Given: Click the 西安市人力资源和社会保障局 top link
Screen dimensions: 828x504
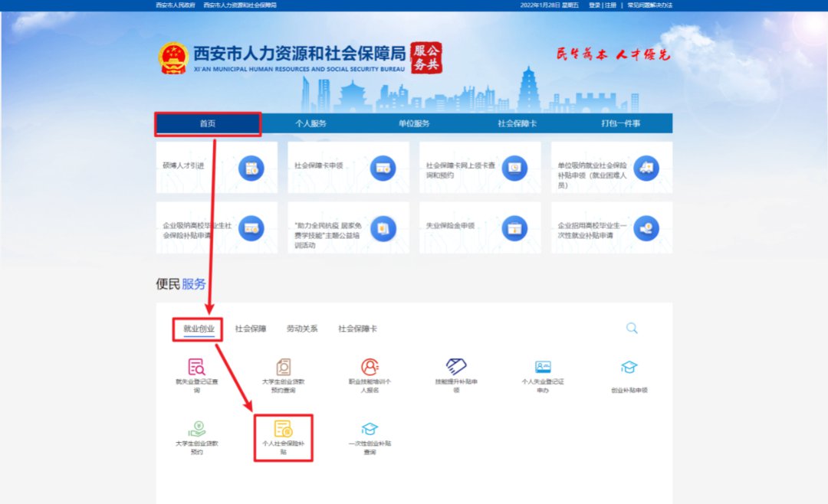Looking at the screenshot, I should (240, 5).
